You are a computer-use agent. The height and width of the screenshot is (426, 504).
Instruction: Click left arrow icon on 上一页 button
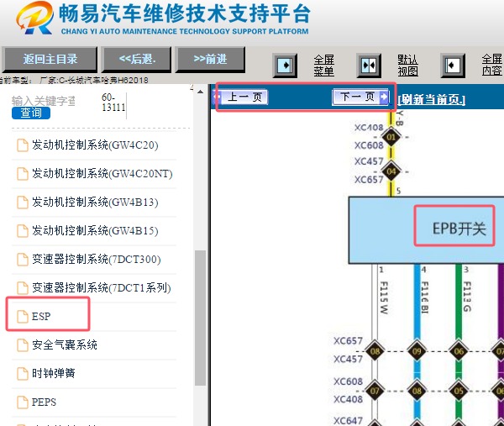coord(218,97)
